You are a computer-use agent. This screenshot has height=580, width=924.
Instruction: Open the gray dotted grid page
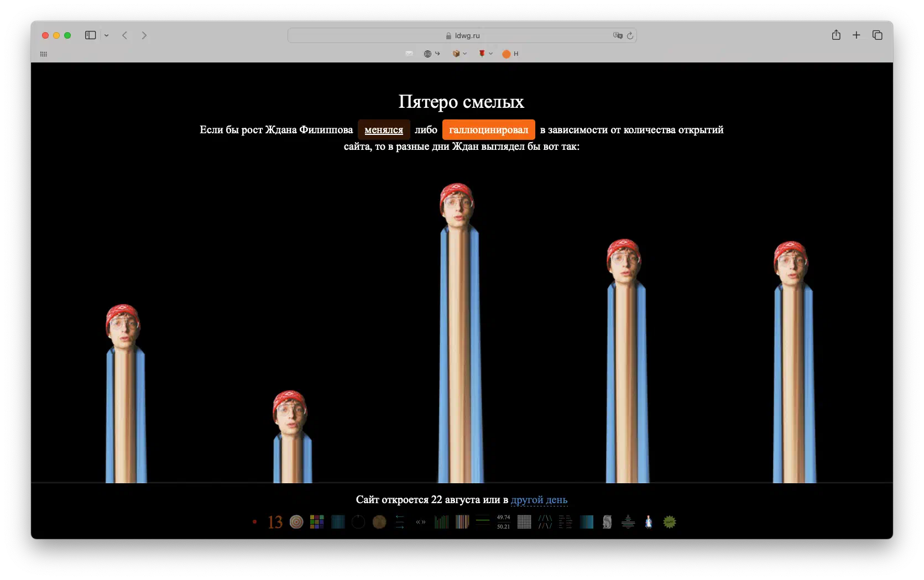pyautogui.click(x=524, y=522)
